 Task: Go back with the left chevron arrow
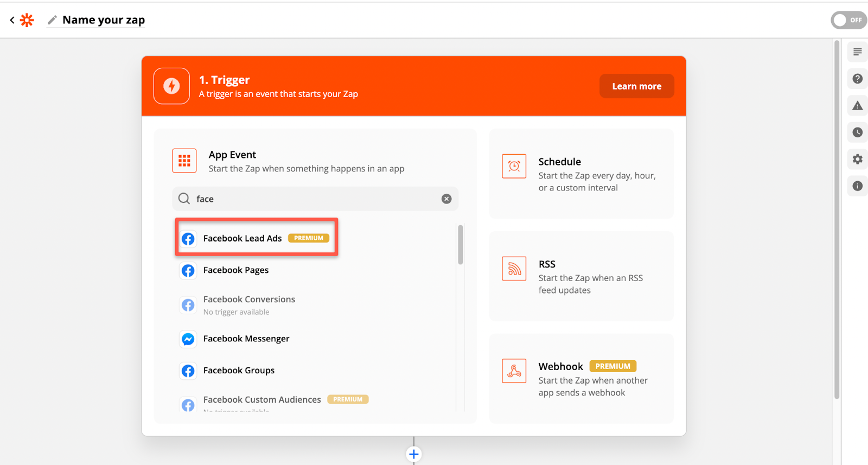click(x=12, y=20)
